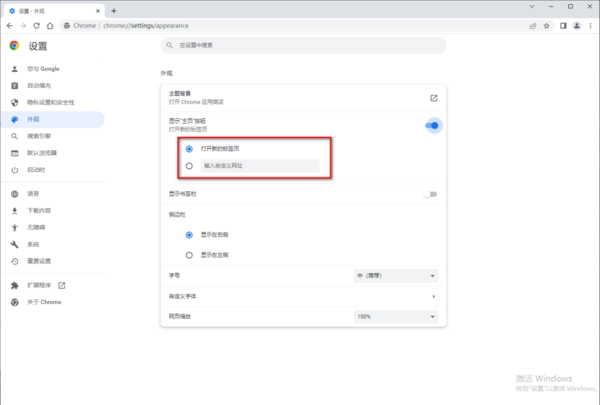Click the restore icon beside 重置设置
The image size is (600, 405).
[x=15, y=261]
